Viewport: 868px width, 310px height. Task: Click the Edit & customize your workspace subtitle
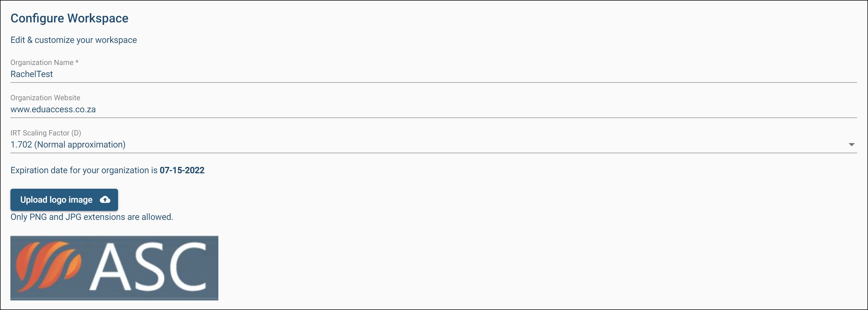74,40
